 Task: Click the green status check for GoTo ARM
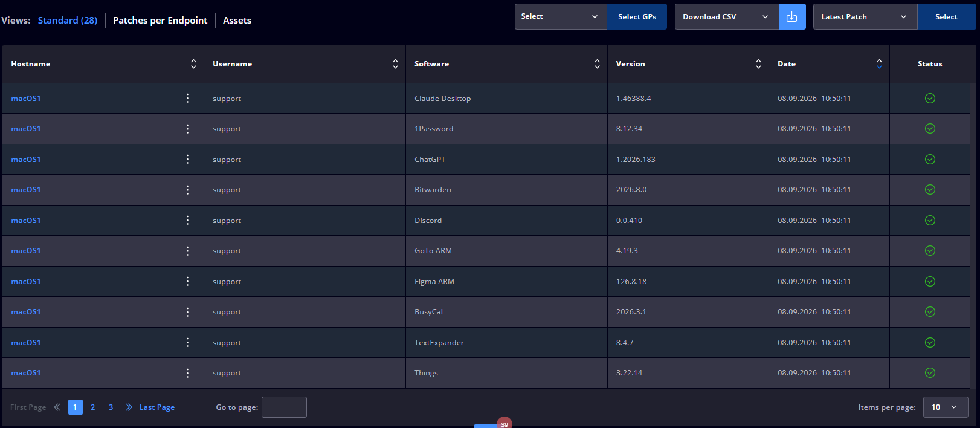(930, 251)
